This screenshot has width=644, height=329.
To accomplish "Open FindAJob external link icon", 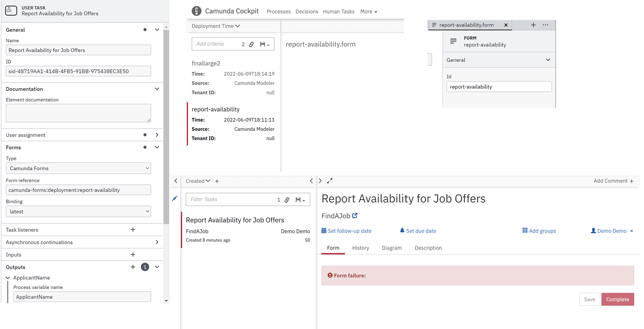I will 355,215.
